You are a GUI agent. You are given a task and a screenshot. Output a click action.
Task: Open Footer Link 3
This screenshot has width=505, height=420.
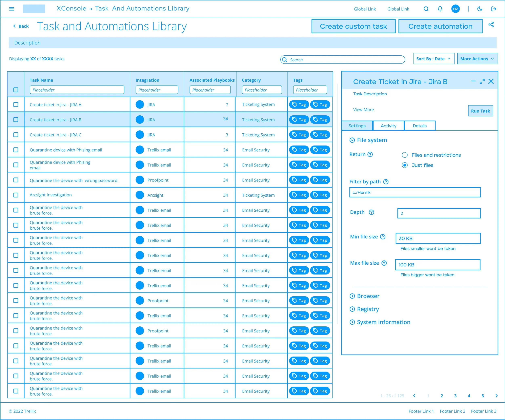tap(484, 411)
